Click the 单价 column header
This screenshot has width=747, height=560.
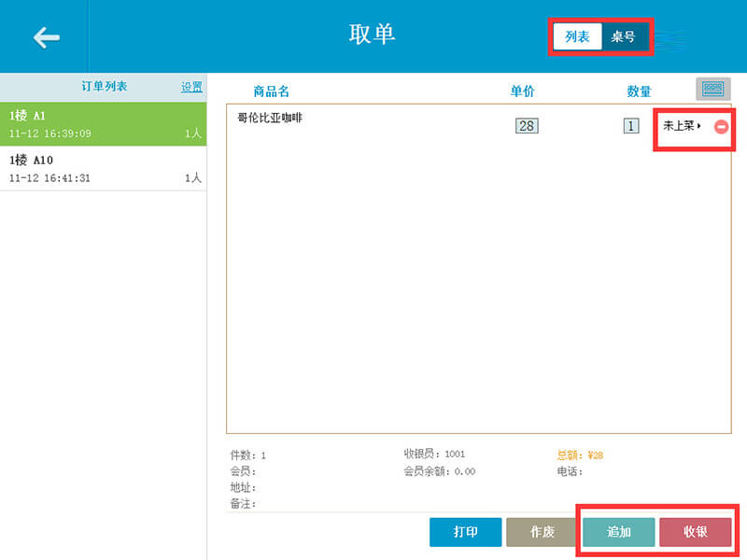[x=523, y=91]
